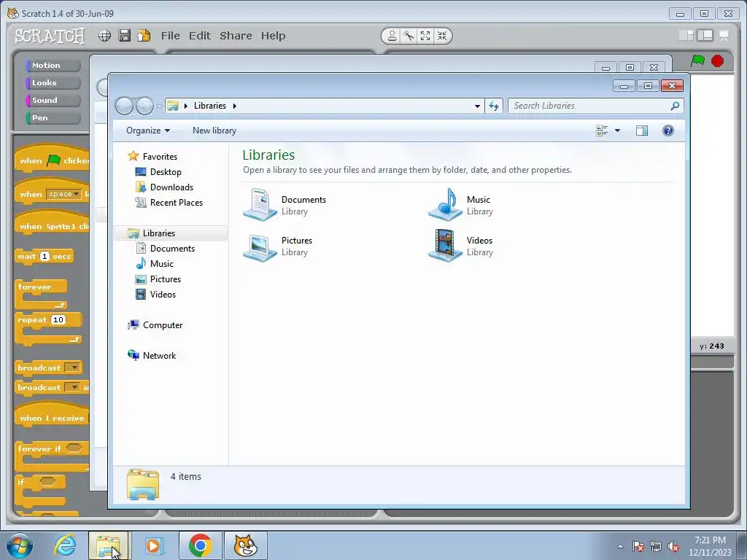Select Desktop in navigation pane
This screenshot has width=747, height=560.
(166, 172)
